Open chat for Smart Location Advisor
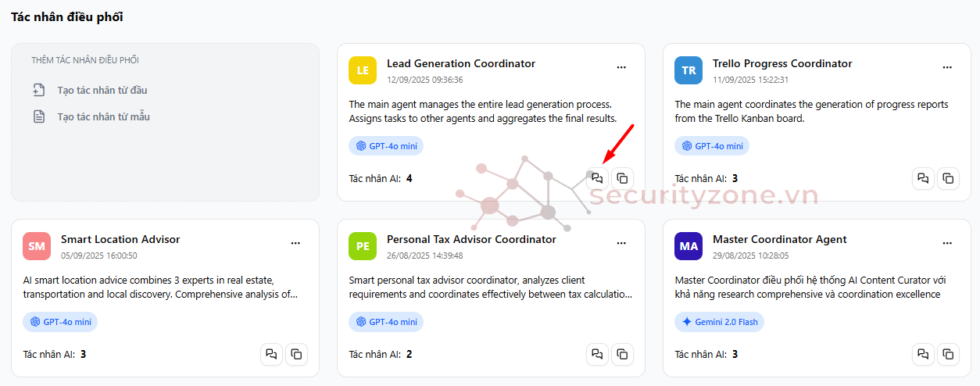 [271, 354]
